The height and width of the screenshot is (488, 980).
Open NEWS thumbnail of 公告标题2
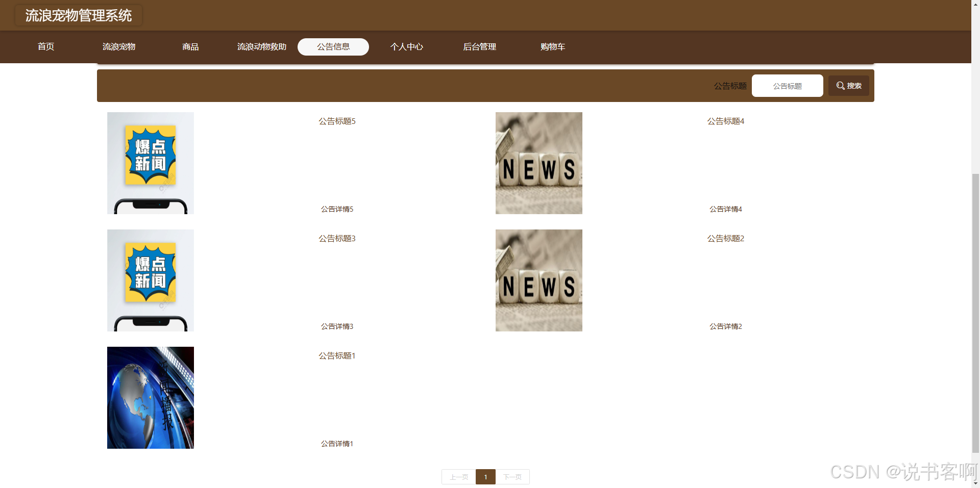point(539,280)
